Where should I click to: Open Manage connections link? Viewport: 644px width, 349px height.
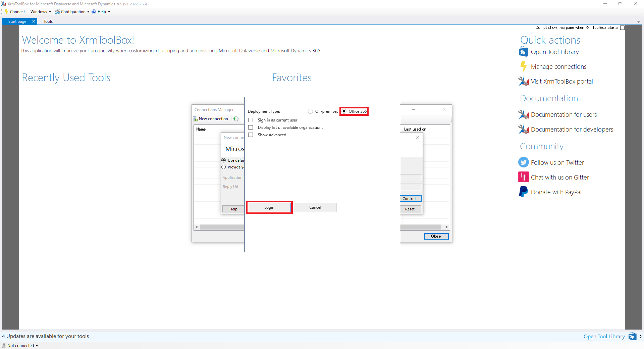558,67
